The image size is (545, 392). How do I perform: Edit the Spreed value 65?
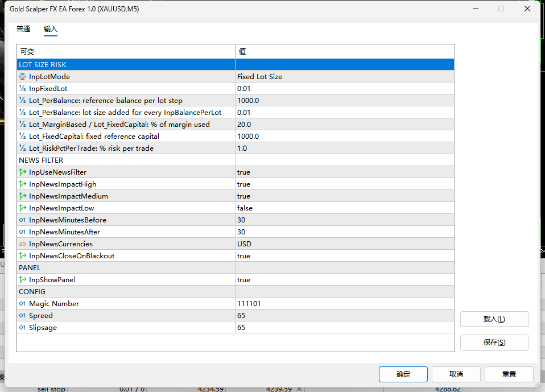(344, 316)
